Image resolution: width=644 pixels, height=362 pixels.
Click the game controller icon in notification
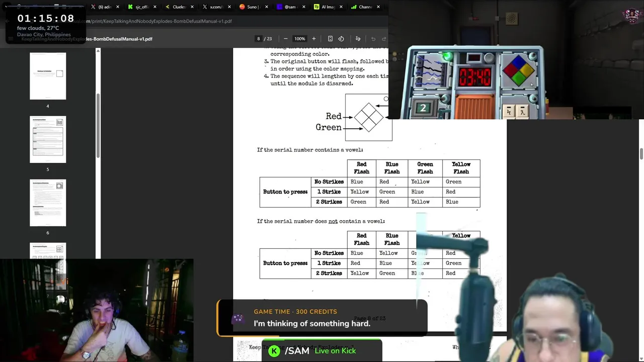[x=237, y=318]
